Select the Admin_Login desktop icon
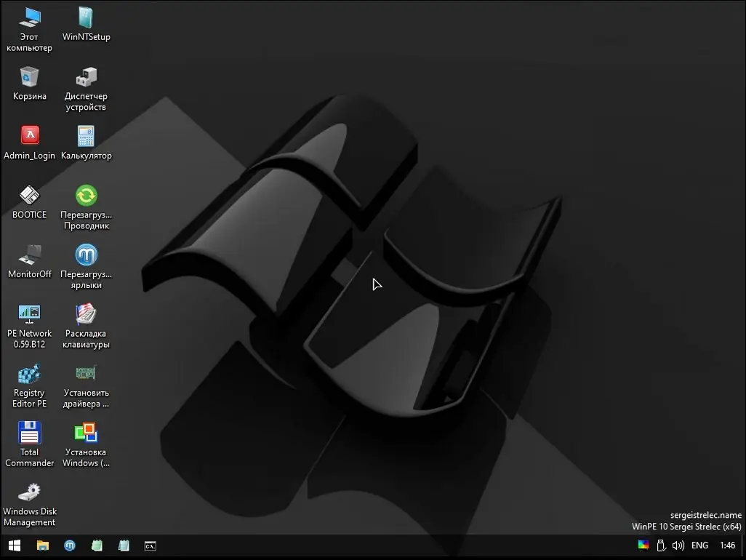 click(x=30, y=143)
